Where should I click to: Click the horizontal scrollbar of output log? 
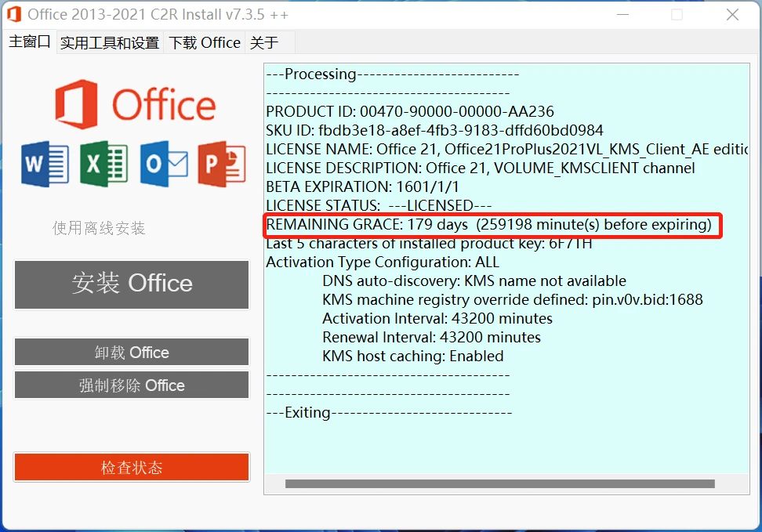click(500, 483)
